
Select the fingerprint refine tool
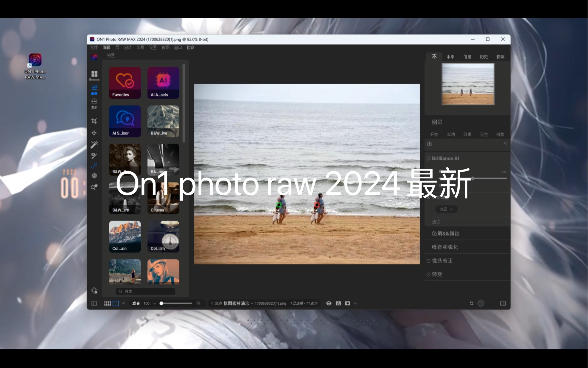click(x=94, y=176)
